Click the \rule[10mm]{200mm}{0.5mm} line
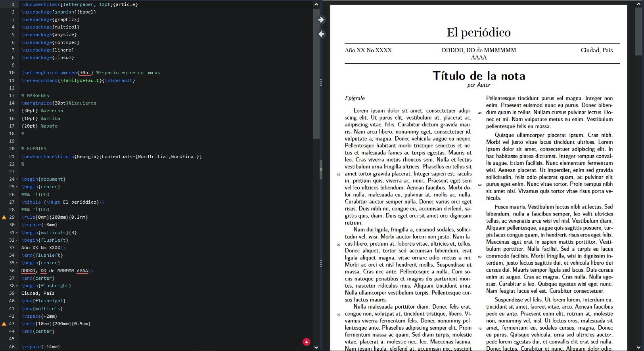644x351 pixels. pos(56,324)
